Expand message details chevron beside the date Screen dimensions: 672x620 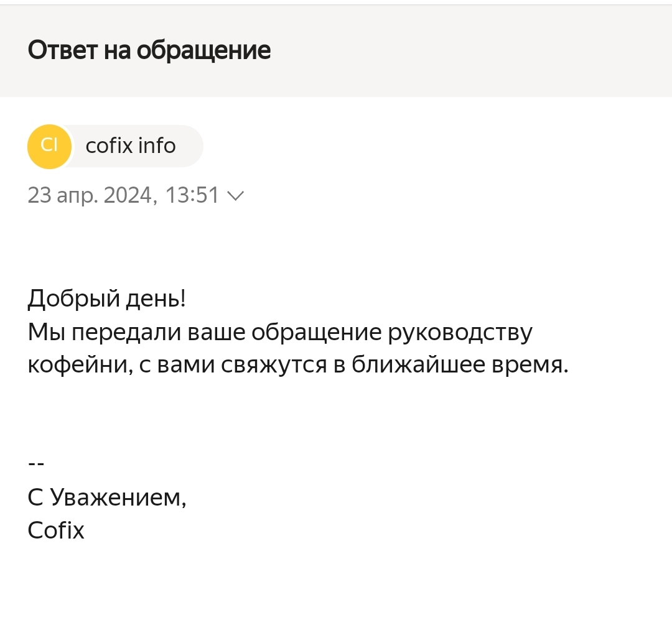[x=236, y=197]
